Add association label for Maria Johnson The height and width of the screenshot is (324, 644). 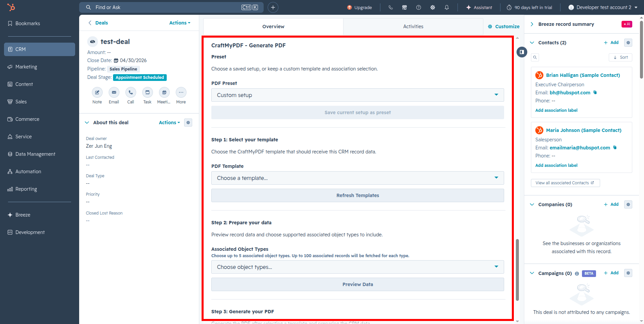(x=556, y=166)
